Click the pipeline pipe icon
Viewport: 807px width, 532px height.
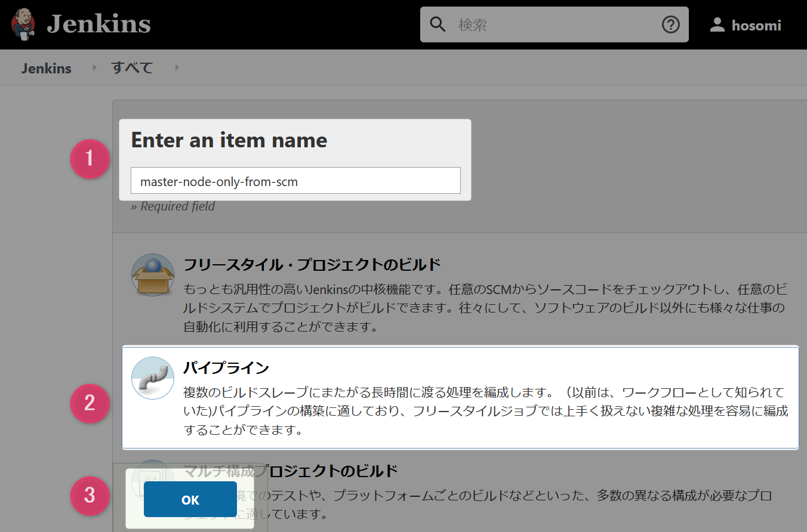(x=153, y=378)
